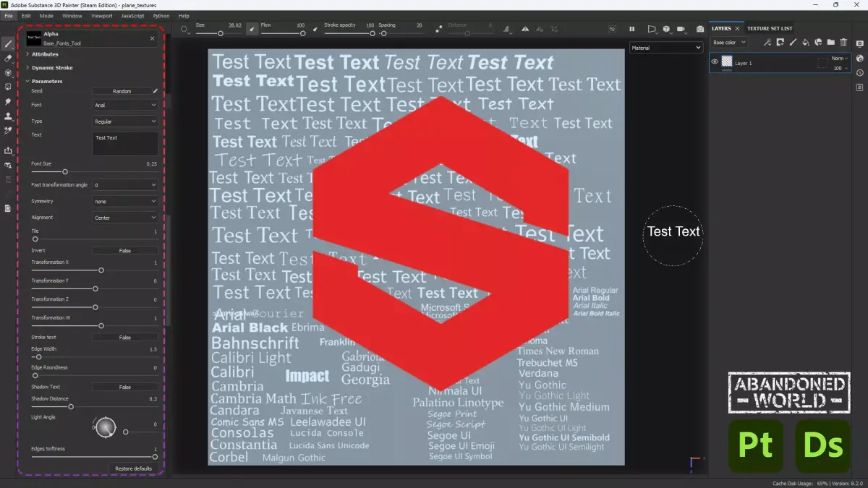
Task: Hide Layer 1 with eye icon
Action: click(x=715, y=62)
